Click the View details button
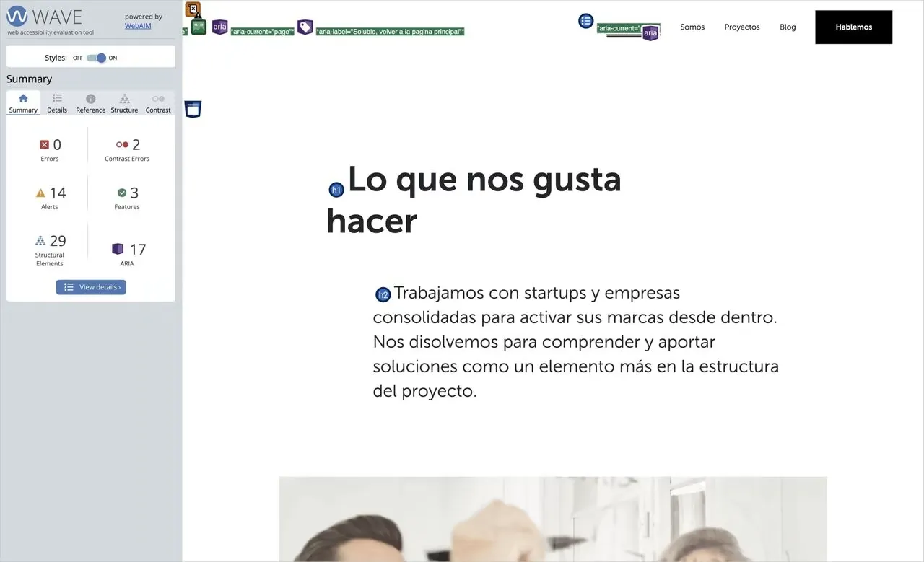This screenshot has height=562, width=924. click(x=91, y=286)
